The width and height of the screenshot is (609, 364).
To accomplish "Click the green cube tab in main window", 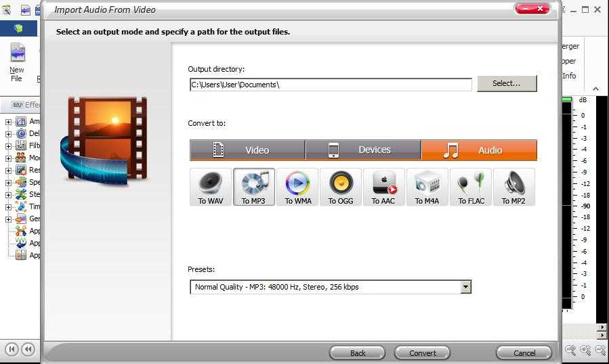I will click(x=19, y=28).
